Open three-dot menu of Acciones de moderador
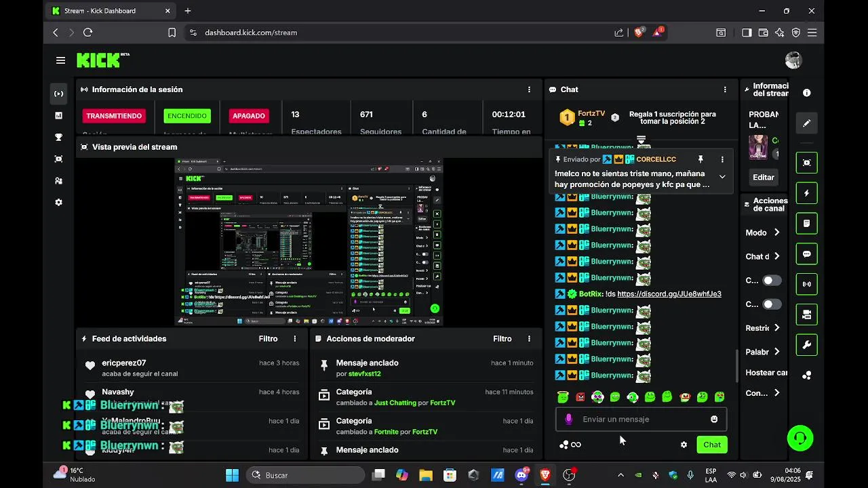Screen dimensions: 868x488 tap(529, 339)
